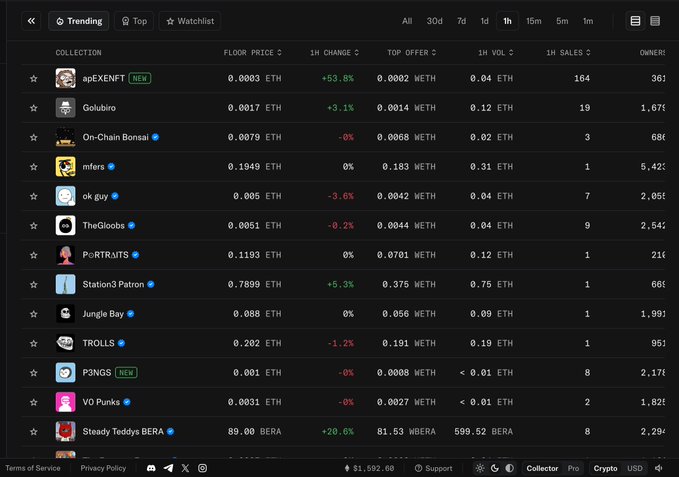Switch to Collector mode
The height and width of the screenshot is (477, 679).
(x=542, y=468)
